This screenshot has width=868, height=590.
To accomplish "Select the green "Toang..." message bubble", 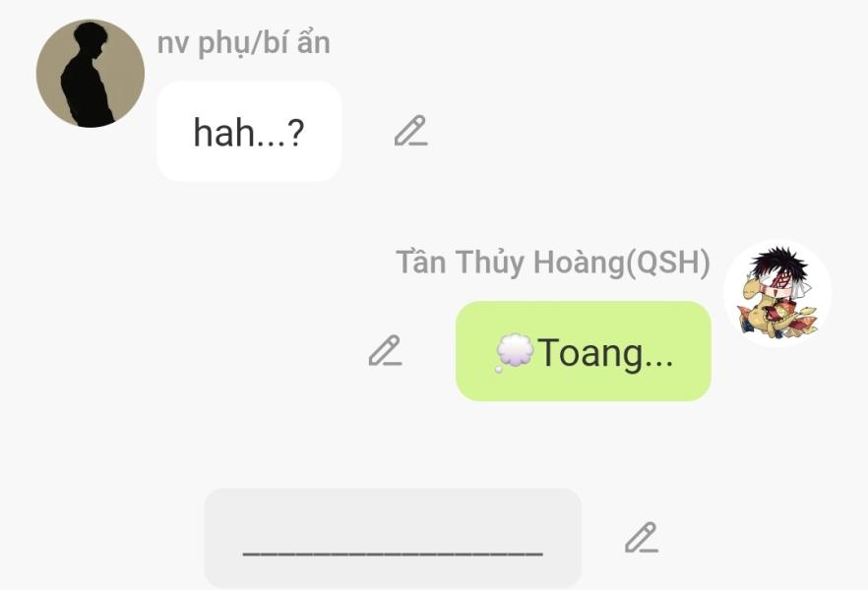I will click(583, 351).
